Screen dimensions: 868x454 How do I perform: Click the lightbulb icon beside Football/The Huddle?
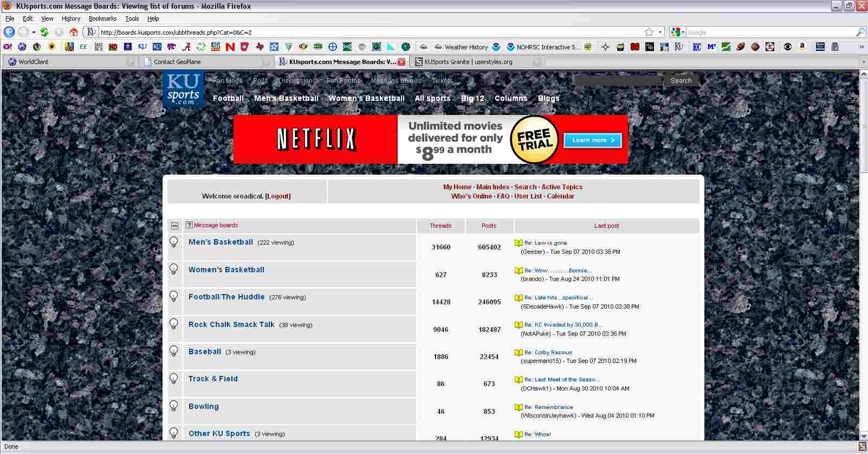(x=174, y=296)
